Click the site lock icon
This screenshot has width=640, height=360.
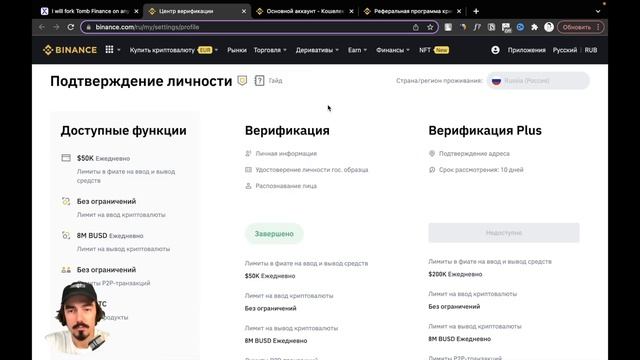point(89,27)
